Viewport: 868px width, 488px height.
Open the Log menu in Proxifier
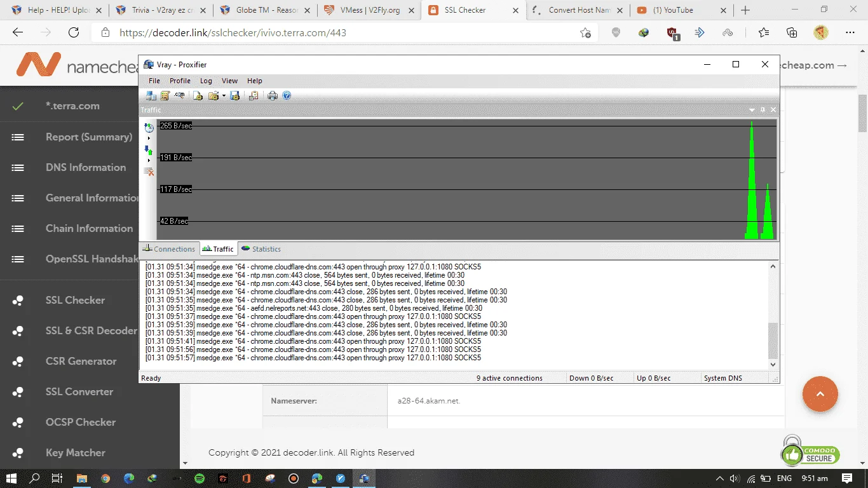(x=206, y=81)
